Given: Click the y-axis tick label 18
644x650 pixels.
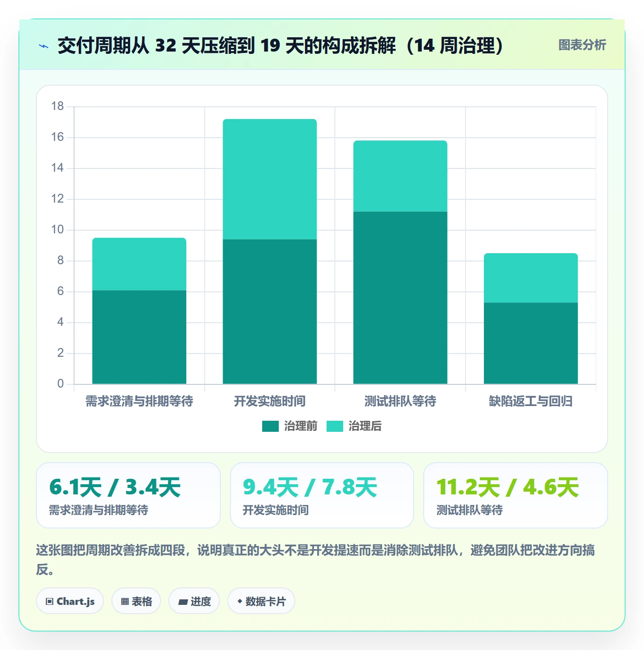Looking at the screenshot, I should pyautogui.click(x=57, y=106).
